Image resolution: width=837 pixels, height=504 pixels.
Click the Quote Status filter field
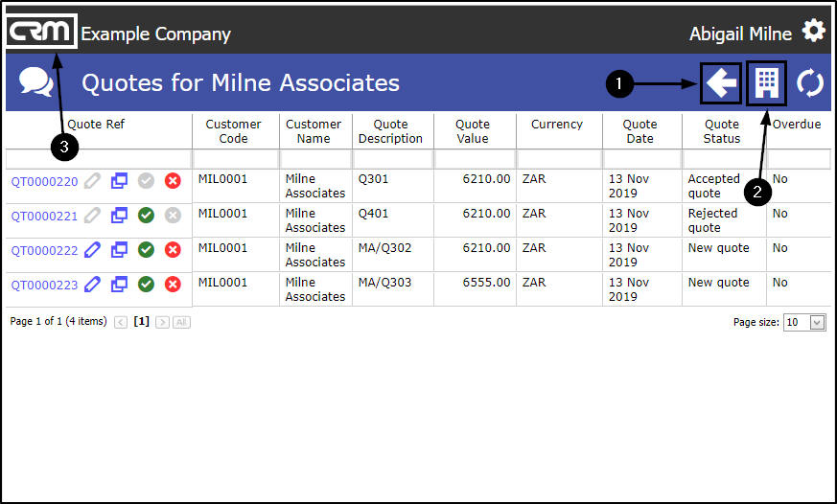point(723,159)
